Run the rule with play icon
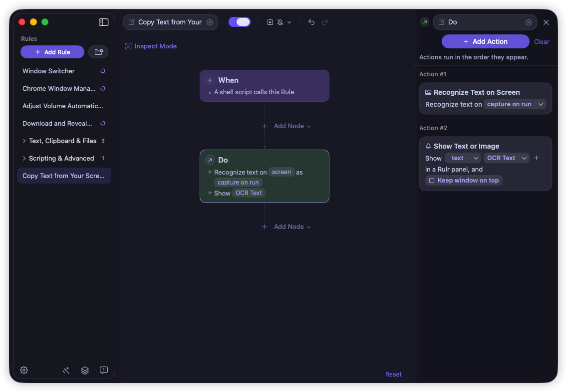Image resolution: width=567 pixels, height=392 pixels. point(270,22)
